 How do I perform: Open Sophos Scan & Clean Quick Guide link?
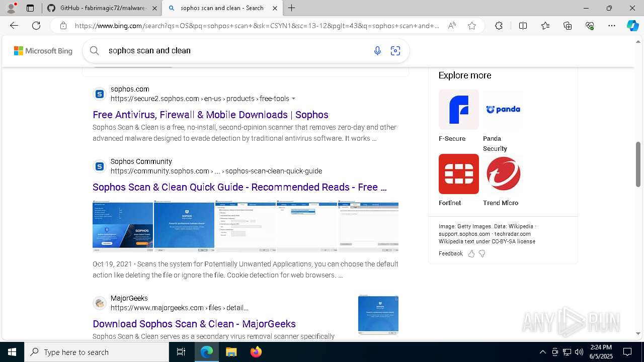(x=239, y=187)
